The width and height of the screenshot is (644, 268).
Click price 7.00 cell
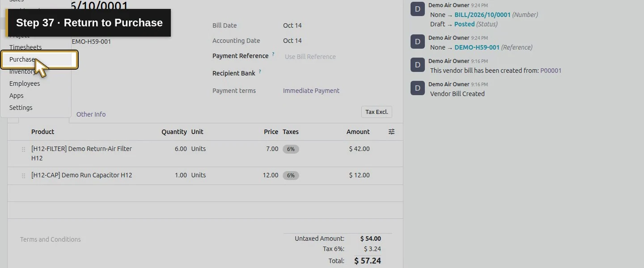coord(272,149)
